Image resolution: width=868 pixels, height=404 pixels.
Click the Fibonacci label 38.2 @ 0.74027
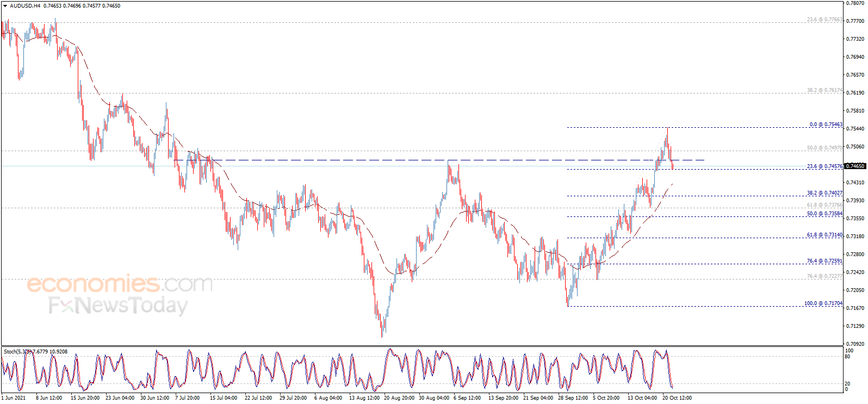824,193
